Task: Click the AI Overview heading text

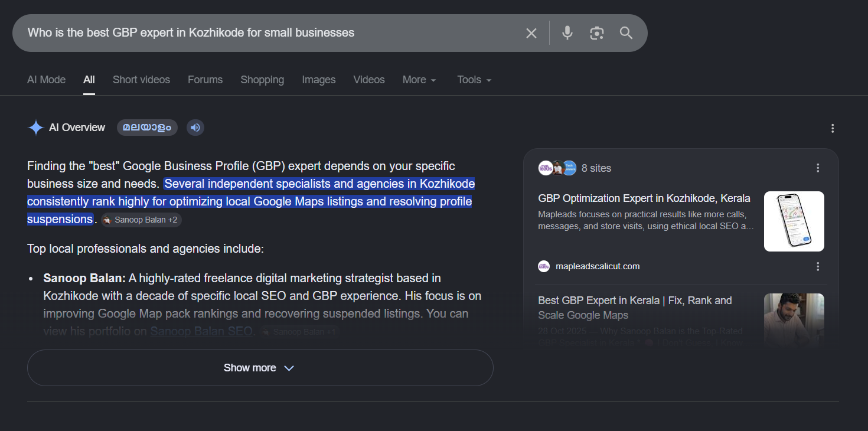Action: pos(77,128)
